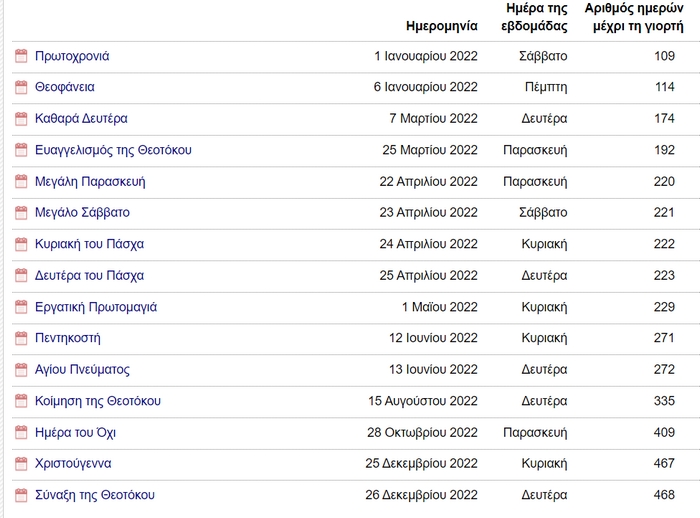700x518 pixels.
Task: Click the calendar icon beside Μεγάλη Παρασκευή
Action: coord(21,182)
